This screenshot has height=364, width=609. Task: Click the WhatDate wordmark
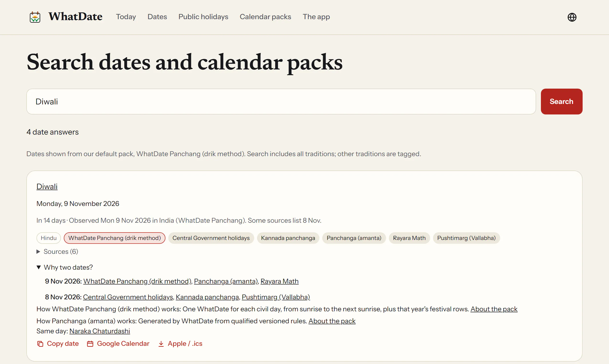(x=75, y=17)
